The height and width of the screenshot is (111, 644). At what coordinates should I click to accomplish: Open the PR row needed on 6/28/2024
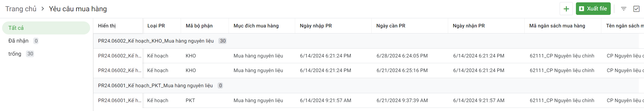[402, 56]
